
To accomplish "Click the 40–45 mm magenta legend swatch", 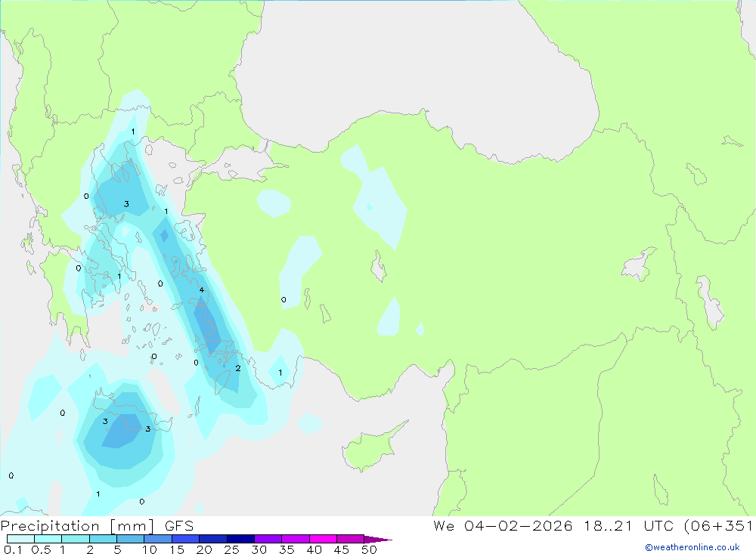I will point(323,539).
